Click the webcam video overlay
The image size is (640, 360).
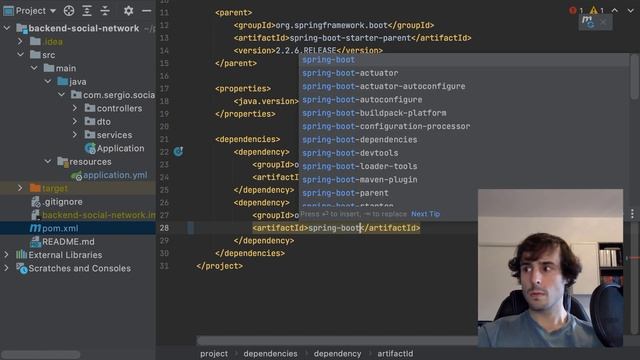pos(550,268)
